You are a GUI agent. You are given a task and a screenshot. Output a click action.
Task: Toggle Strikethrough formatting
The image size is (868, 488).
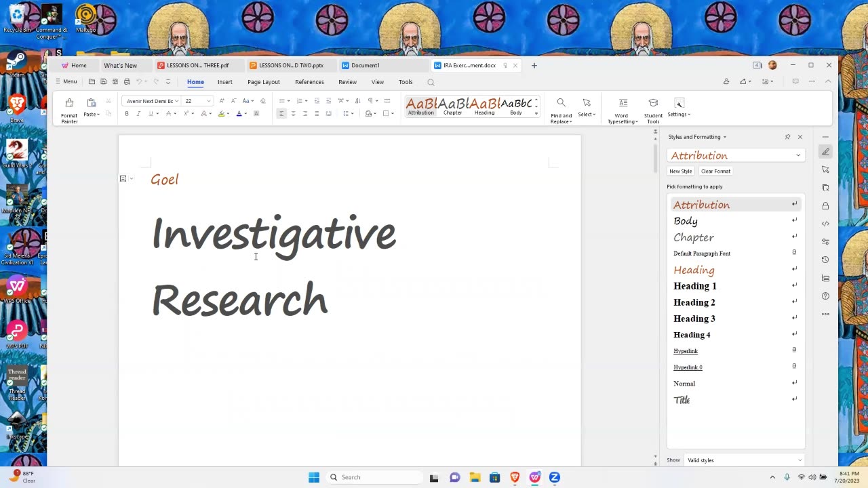pyautogui.click(x=169, y=114)
